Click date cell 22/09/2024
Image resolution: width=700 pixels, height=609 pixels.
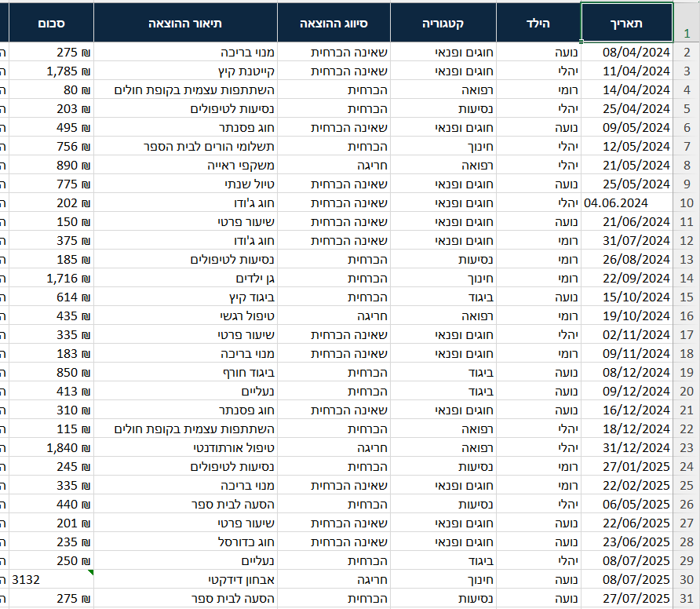627,278
